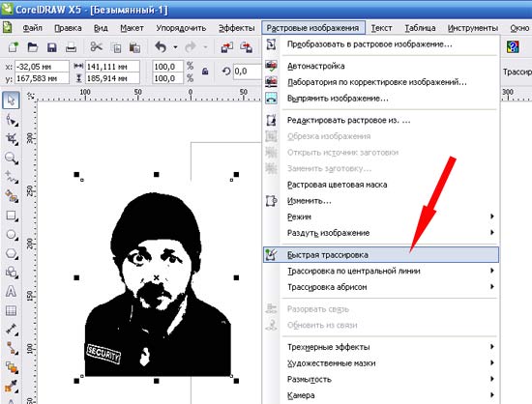Open the Эффекты menu
The height and width of the screenshot is (404, 532).
click(x=236, y=28)
